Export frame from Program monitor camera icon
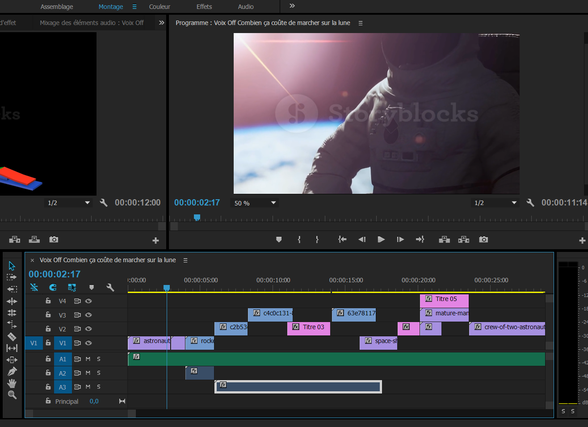This screenshot has height=427, width=588. [x=483, y=240]
